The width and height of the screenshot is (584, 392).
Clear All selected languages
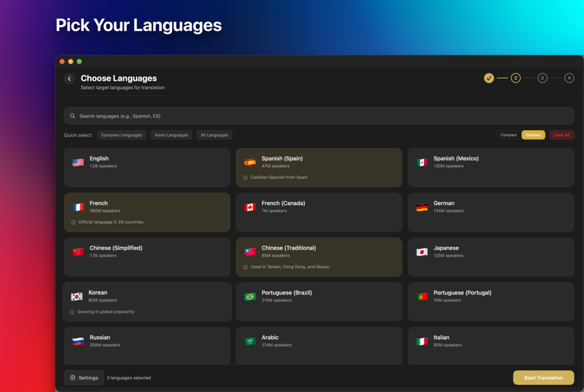tap(562, 135)
